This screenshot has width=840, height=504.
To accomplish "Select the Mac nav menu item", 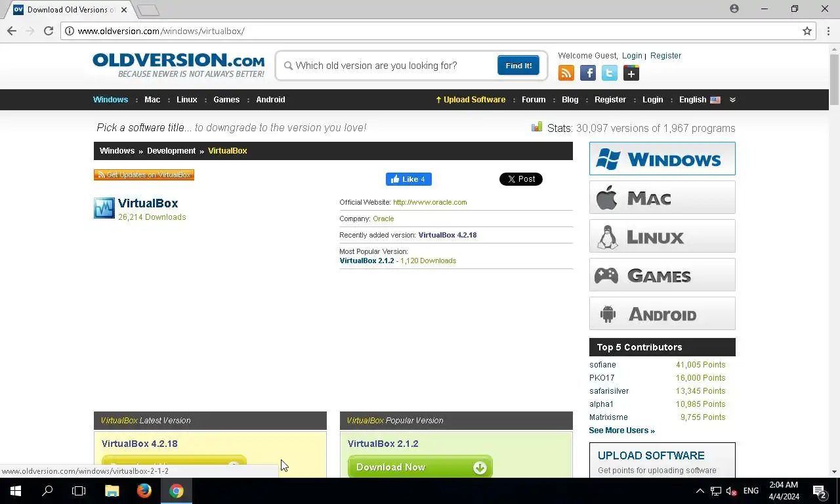I will (x=152, y=100).
